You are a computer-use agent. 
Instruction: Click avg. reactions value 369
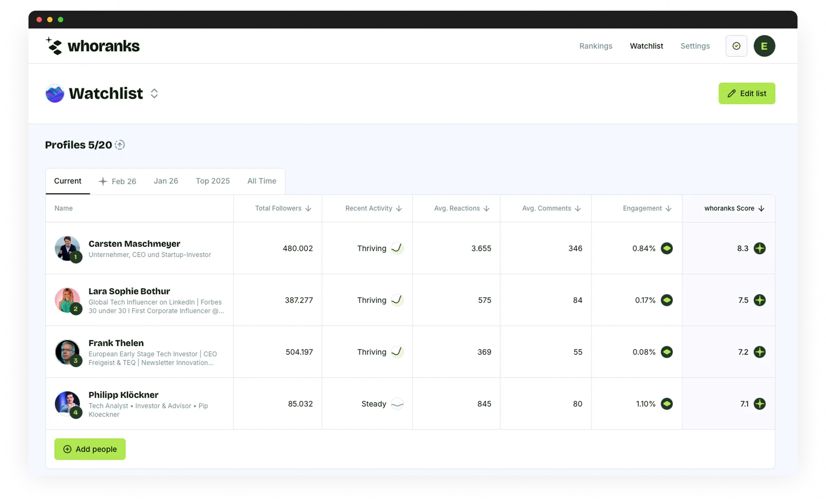coord(484,352)
